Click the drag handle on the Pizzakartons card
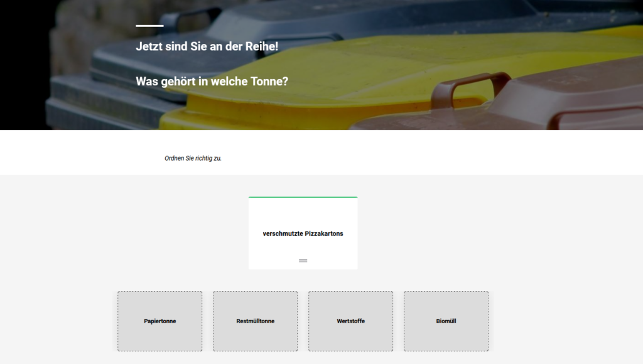 303,260
